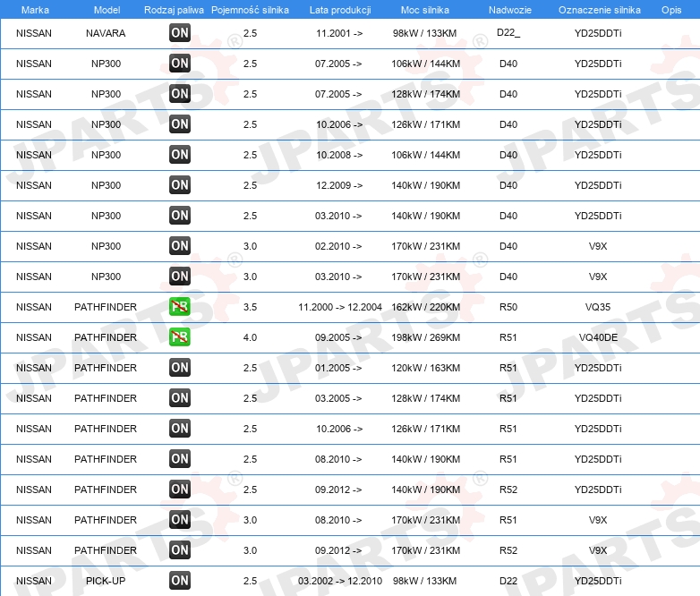Click the 98kW / 133KM cell for PICK-UP
Image resolution: width=700 pixels, height=596 pixels.
pos(425,581)
